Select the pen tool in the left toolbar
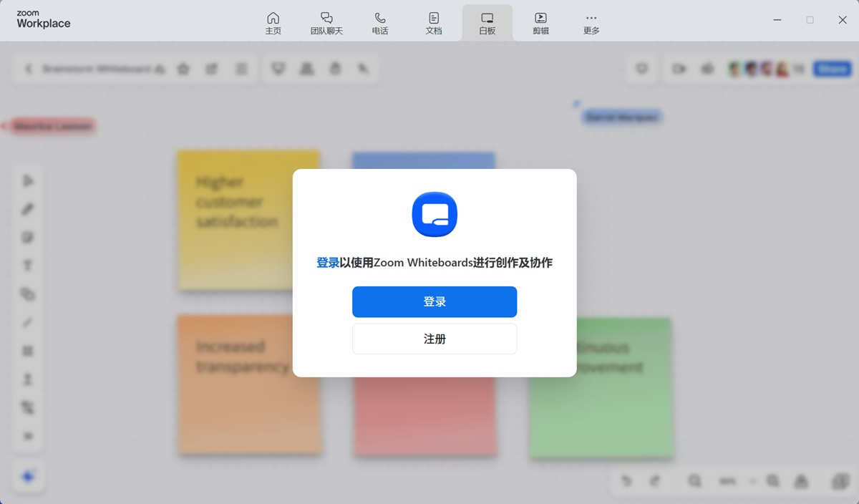 28,209
